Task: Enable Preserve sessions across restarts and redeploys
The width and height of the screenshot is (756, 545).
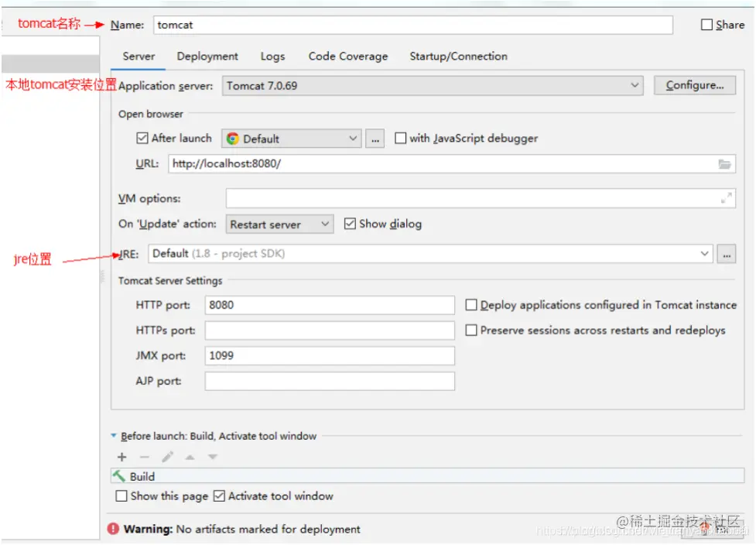Action: pos(471,330)
